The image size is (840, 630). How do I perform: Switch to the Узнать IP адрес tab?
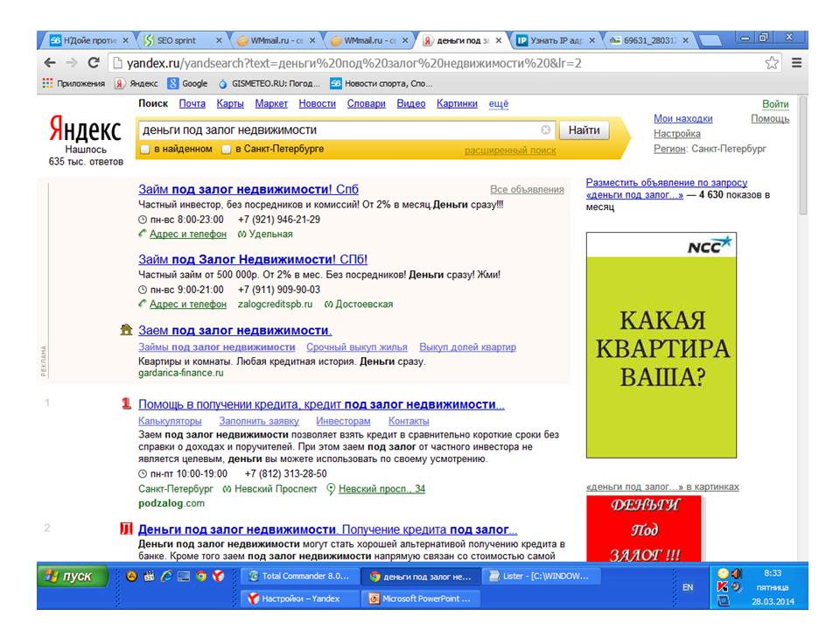(555, 40)
